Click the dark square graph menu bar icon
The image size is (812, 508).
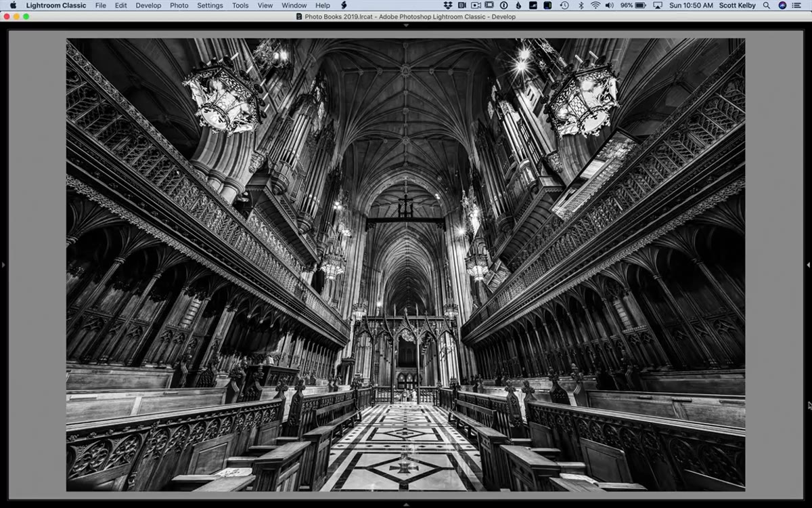coord(533,5)
